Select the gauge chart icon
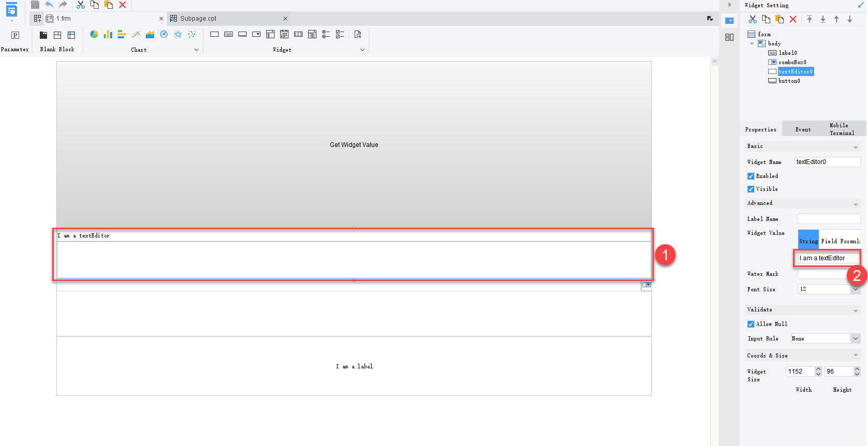 (164, 34)
